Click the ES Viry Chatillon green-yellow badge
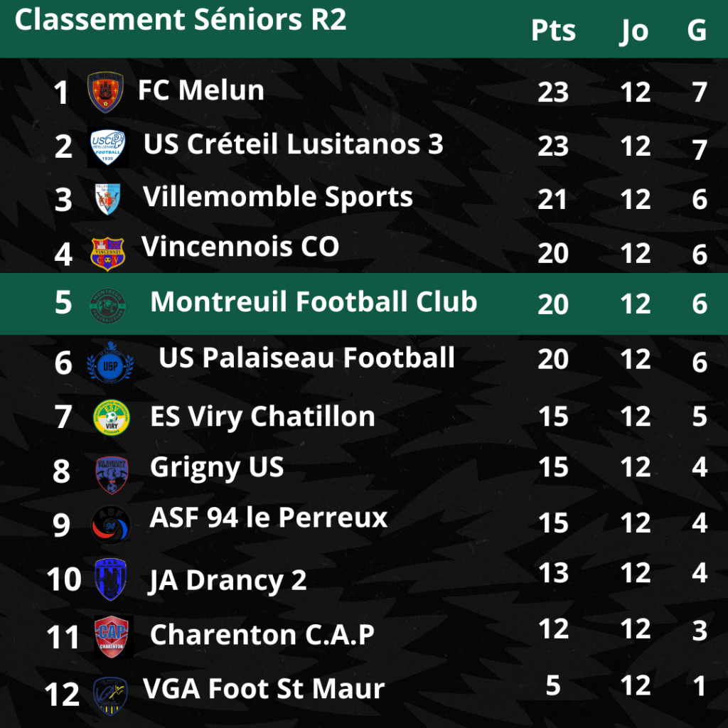Screen dimensions: 728x728 click(112, 417)
